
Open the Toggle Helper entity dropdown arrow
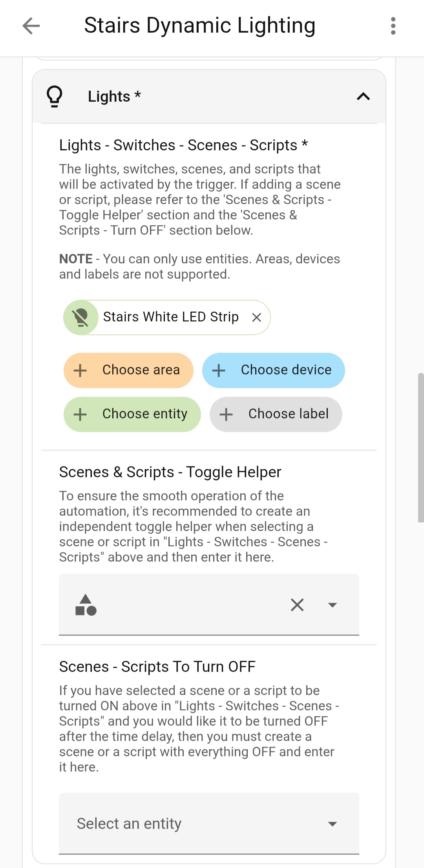click(x=333, y=605)
